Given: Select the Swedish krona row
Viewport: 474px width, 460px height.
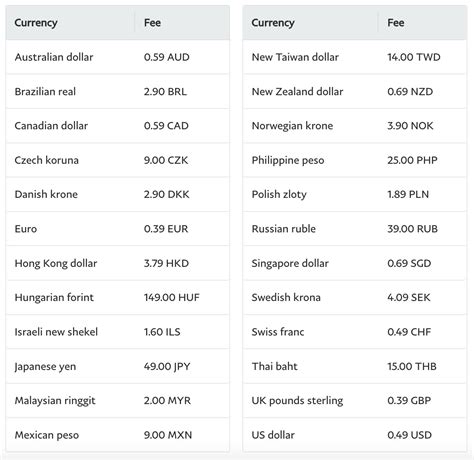Looking at the screenshot, I should [355, 297].
